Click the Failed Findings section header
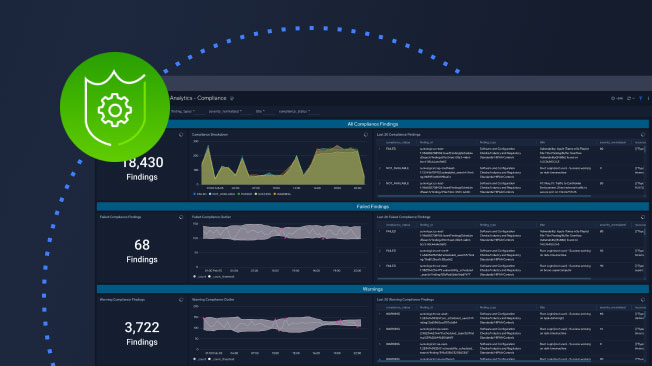The image size is (652, 366). pos(373,206)
